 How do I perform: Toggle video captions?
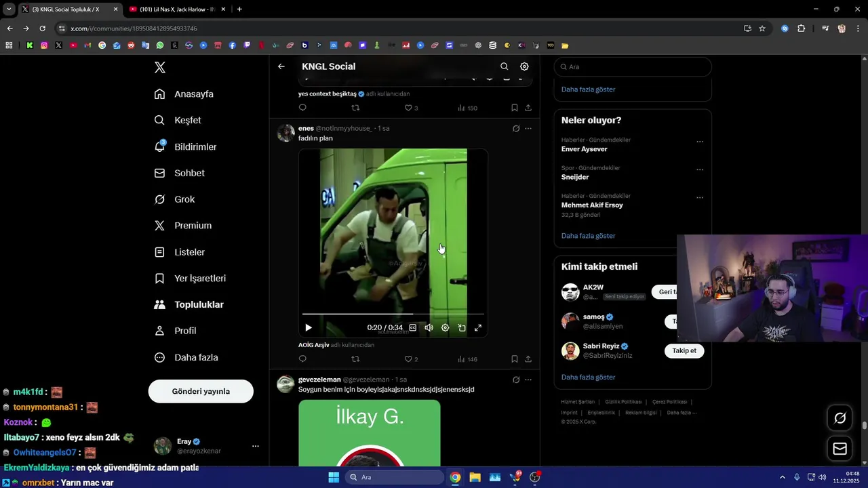click(412, 327)
